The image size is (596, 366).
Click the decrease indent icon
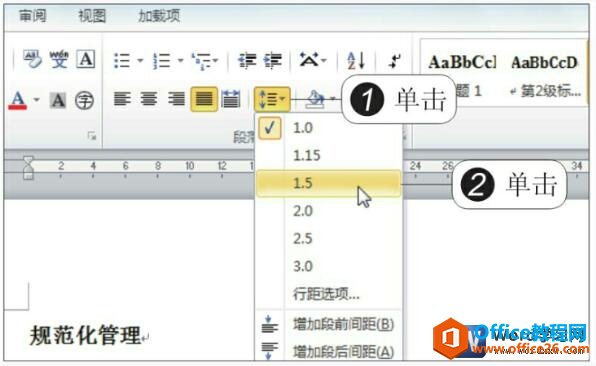[x=247, y=60]
